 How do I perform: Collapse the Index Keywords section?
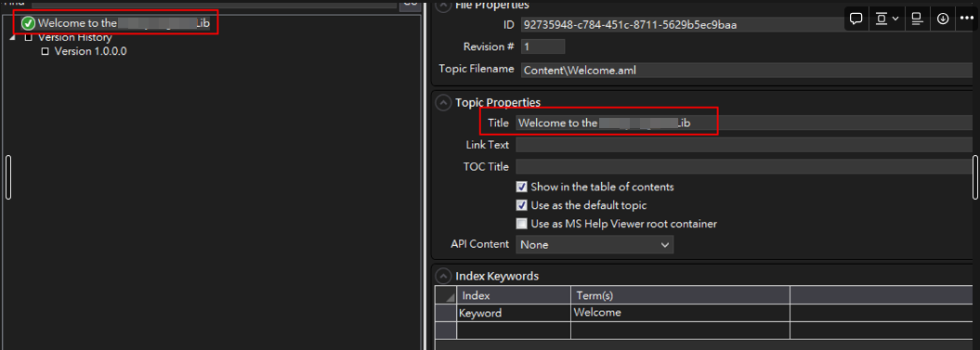click(443, 276)
